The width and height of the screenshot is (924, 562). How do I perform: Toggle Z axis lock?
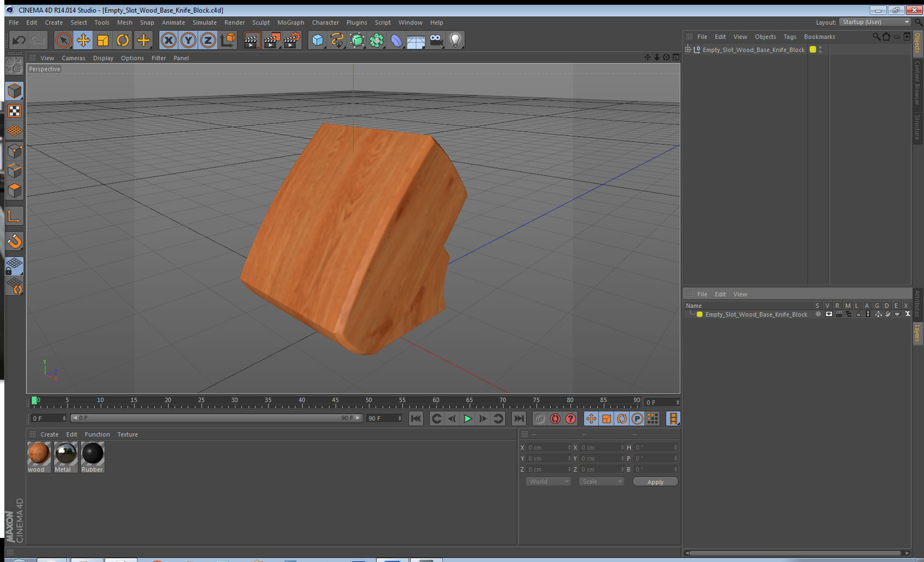pyautogui.click(x=208, y=40)
